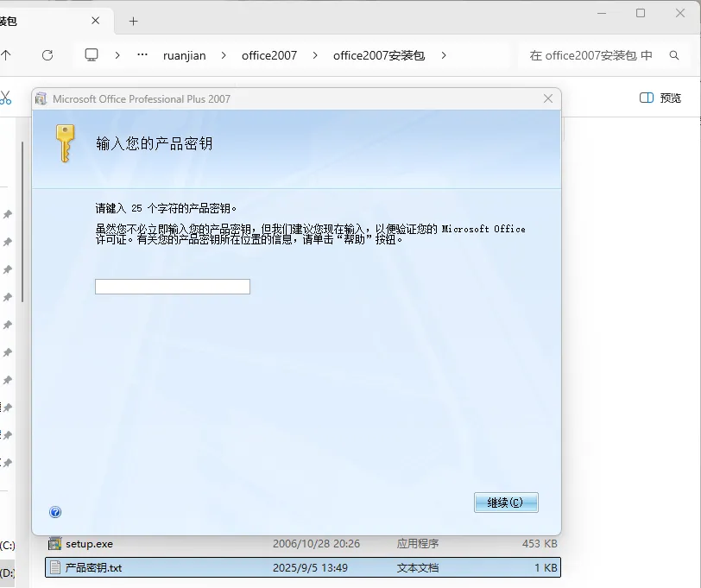Expand the chevron after office2007安装包
701x588 pixels.
443,55
